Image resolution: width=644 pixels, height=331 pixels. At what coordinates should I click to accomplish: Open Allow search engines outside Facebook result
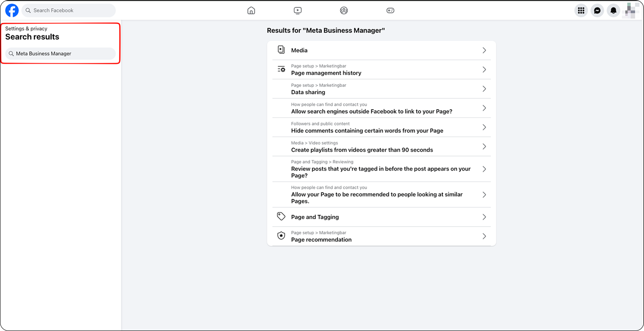[382, 108]
